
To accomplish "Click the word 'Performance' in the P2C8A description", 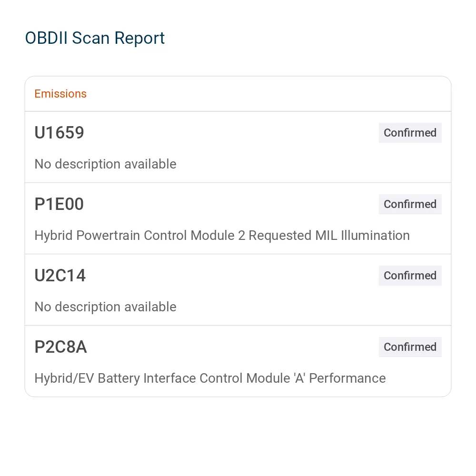I will (347, 378).
